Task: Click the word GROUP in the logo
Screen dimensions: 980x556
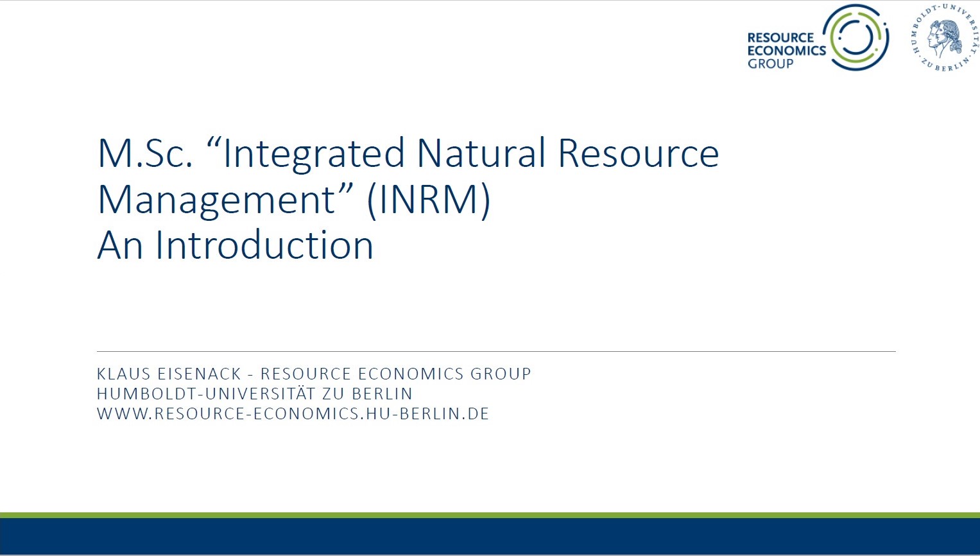Action: (x=770, y=64)
